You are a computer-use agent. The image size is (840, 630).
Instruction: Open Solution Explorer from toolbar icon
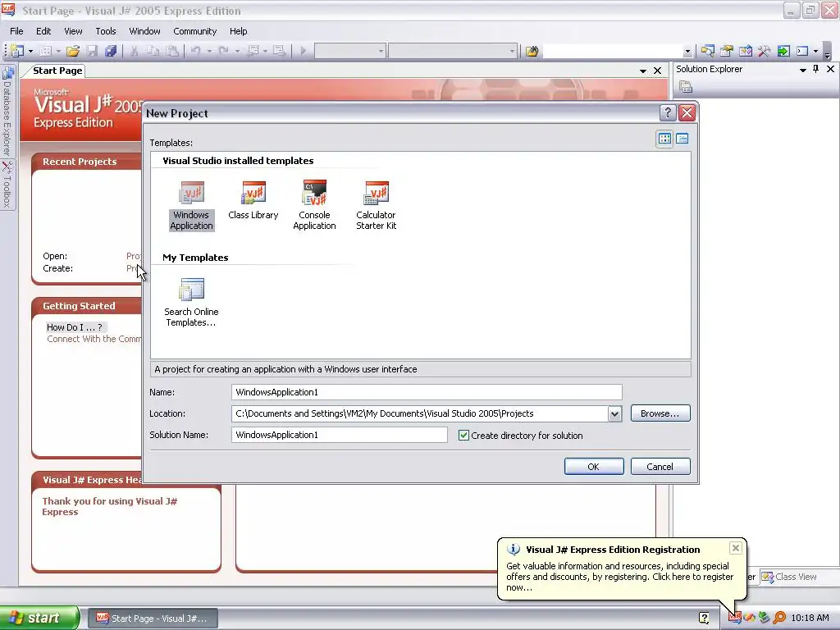(x=708, y=51)
